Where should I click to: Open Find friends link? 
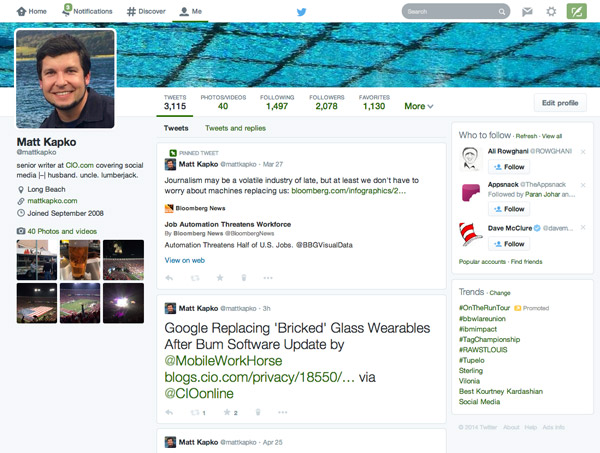click(527, 262)
